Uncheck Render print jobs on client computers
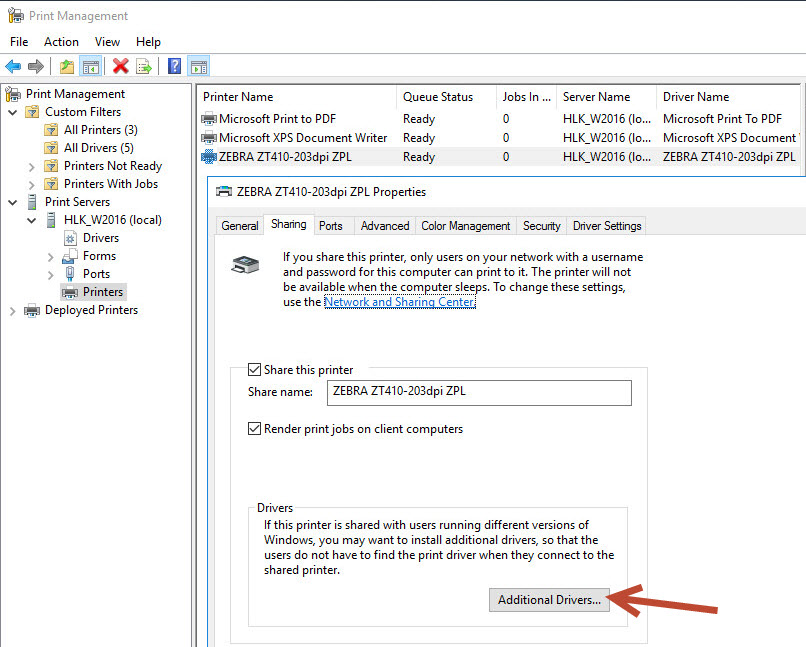Image resolution: width=806 pixels, height=647 pixels. [x=255, y=429]
